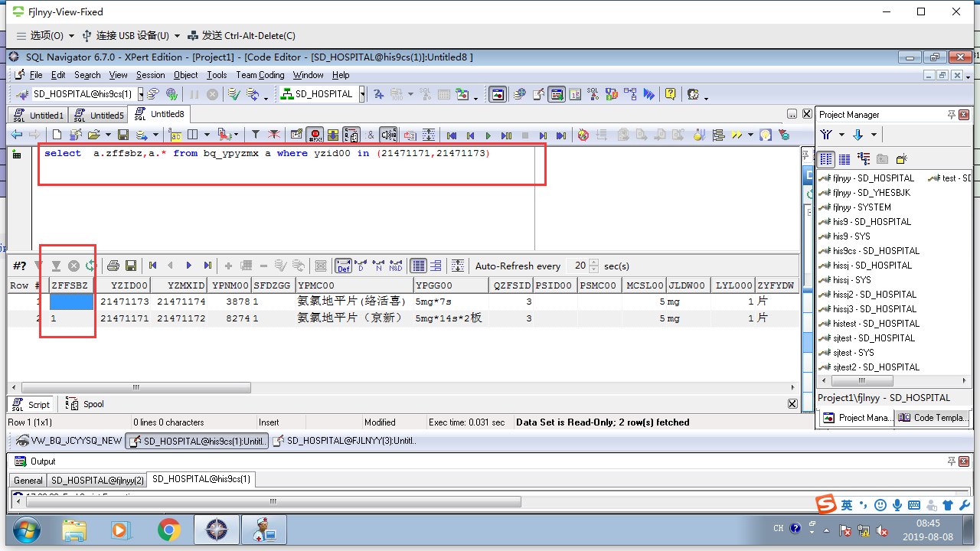Click the print icon in results toolbar
Viewport: 980px width, 551px height.
(113, 266)
